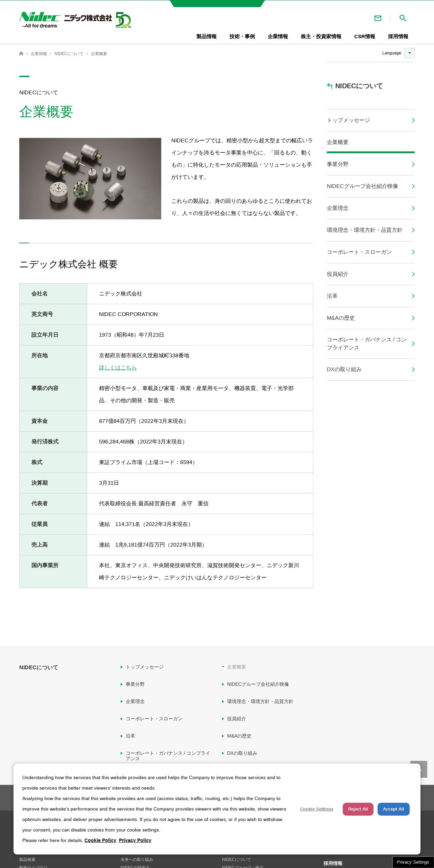Open the Language dropdown arrow
Image resolution: width=434 pixels, height=868 pixels.
coord(410,53)
